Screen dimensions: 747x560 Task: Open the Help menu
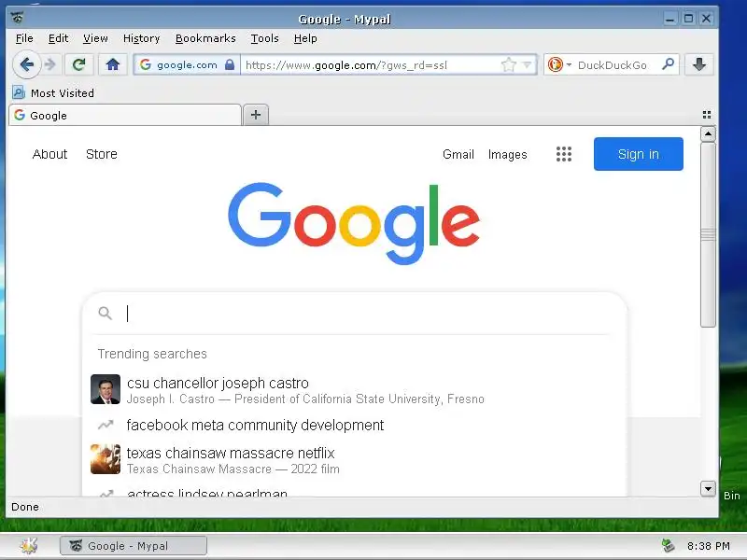click(305, 38)
